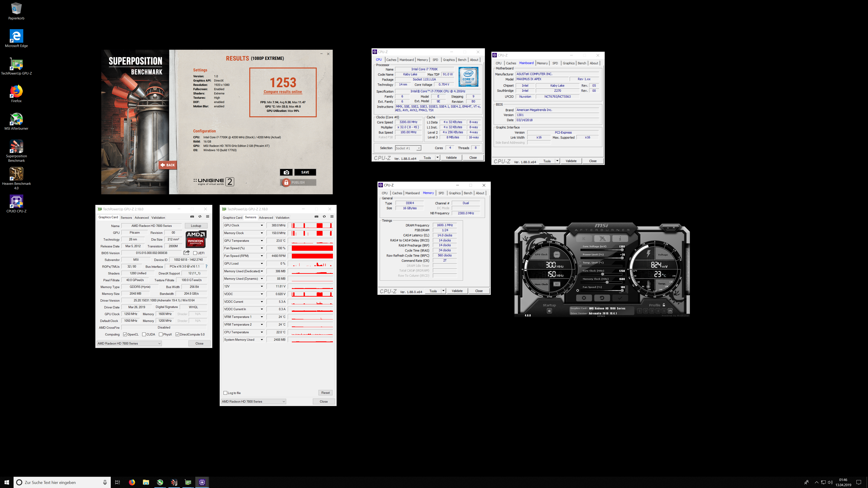Click Compare results online link
Image resolution: width=868 pixels, height=488 pixels.
283,91
